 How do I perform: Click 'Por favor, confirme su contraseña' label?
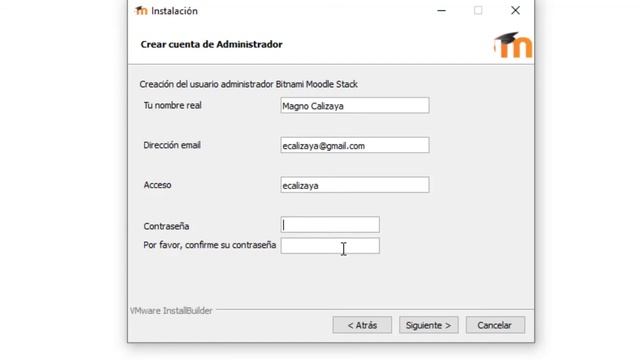coord(209,245)
